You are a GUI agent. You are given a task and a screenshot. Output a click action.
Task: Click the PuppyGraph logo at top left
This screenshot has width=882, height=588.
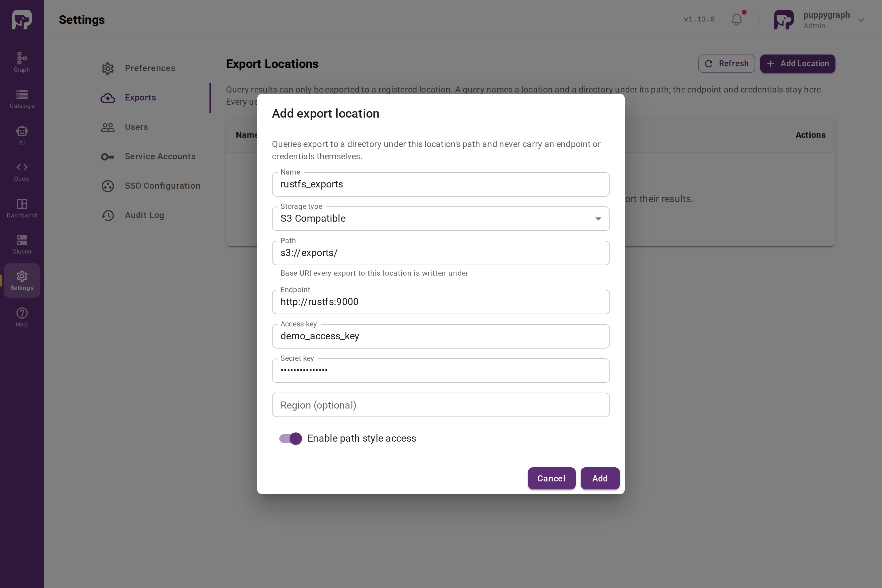pos(22,20)
